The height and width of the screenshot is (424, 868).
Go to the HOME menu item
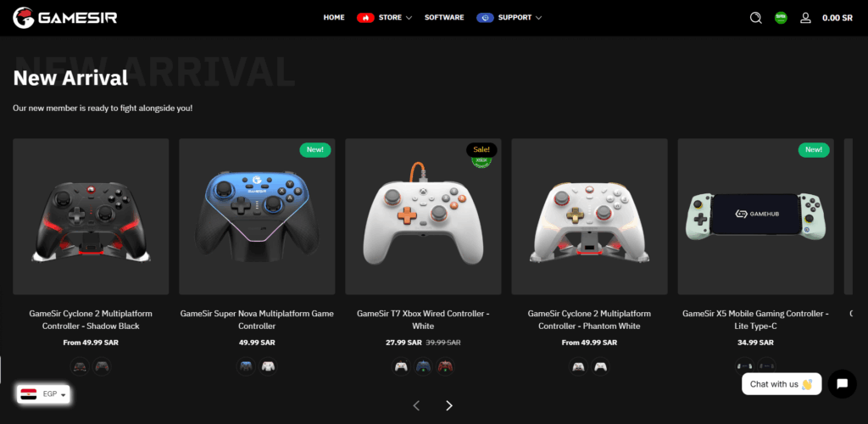coord(334,18)
